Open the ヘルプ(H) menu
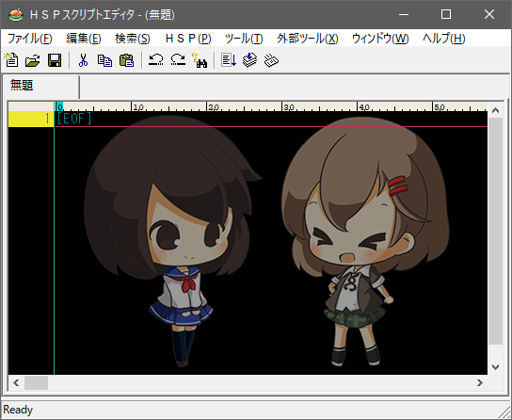This screenshot has height=420, width=512. (443, 39)
